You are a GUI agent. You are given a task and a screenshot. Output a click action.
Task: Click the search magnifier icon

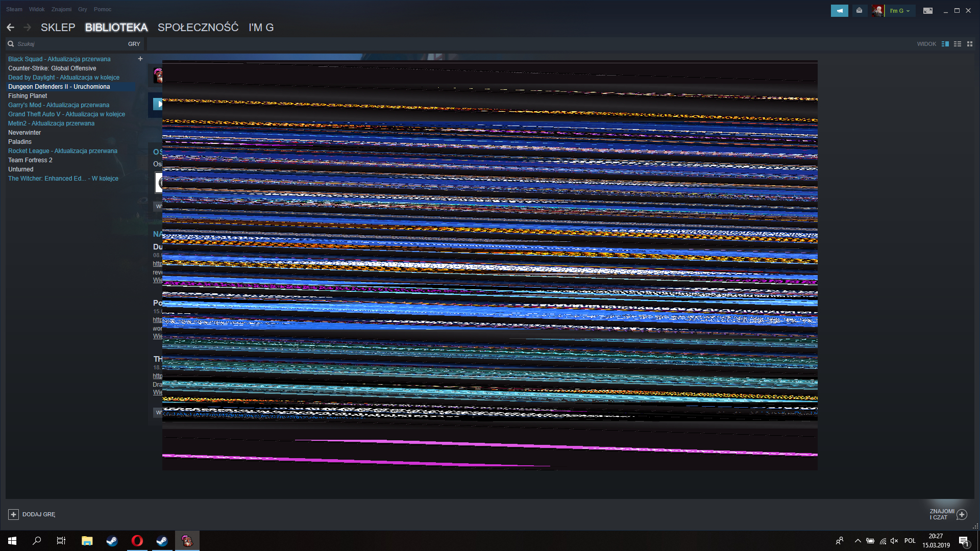coord(11,44)
